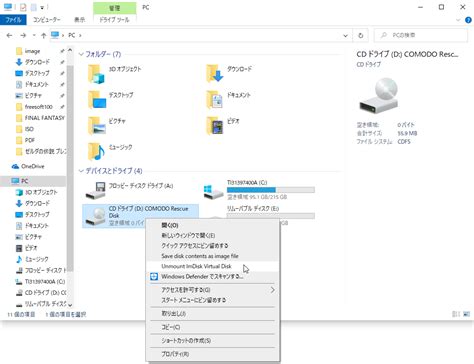The height and width of the screenshot is (364, 474).
Task: Choose Windows Defender でスキャンする
Action: (x=213, y=277)
